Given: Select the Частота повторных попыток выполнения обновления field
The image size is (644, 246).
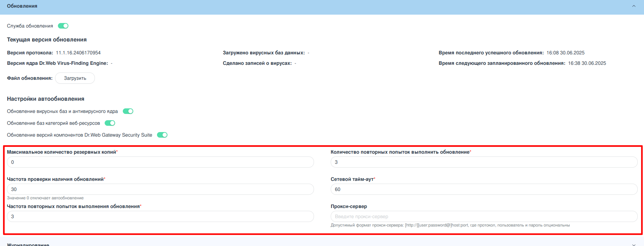Looking at the screenshot, I should coord(160,216).
